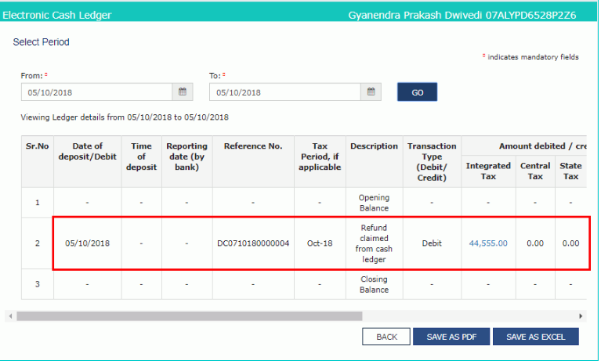Click the From date input field

pyautogui.click(x=96, y=92)
